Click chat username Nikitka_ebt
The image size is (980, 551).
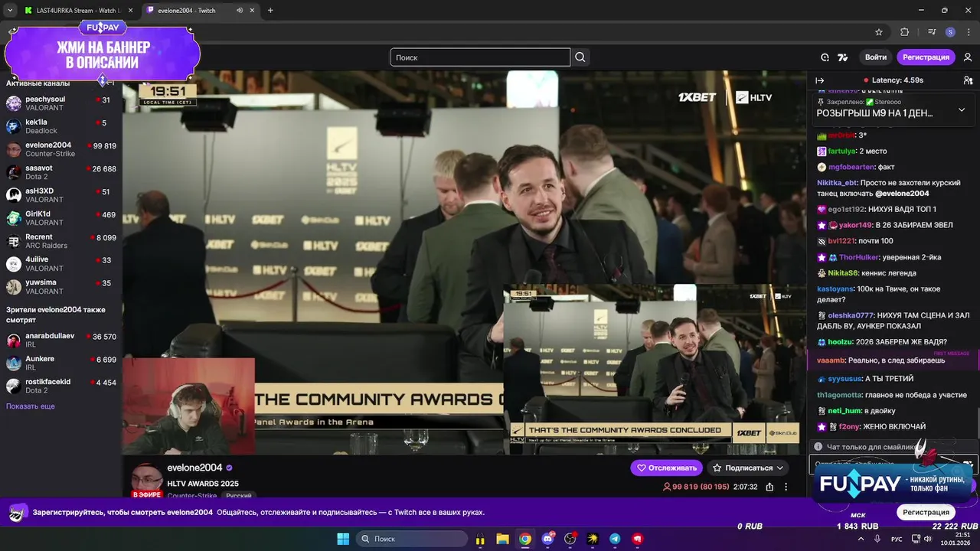pos(837,183)
